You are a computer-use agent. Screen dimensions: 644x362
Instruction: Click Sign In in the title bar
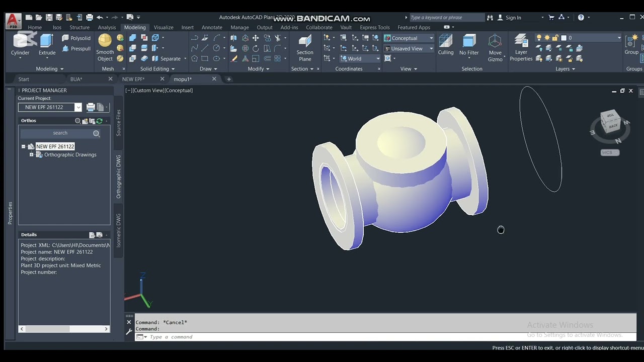click(513, 18)
